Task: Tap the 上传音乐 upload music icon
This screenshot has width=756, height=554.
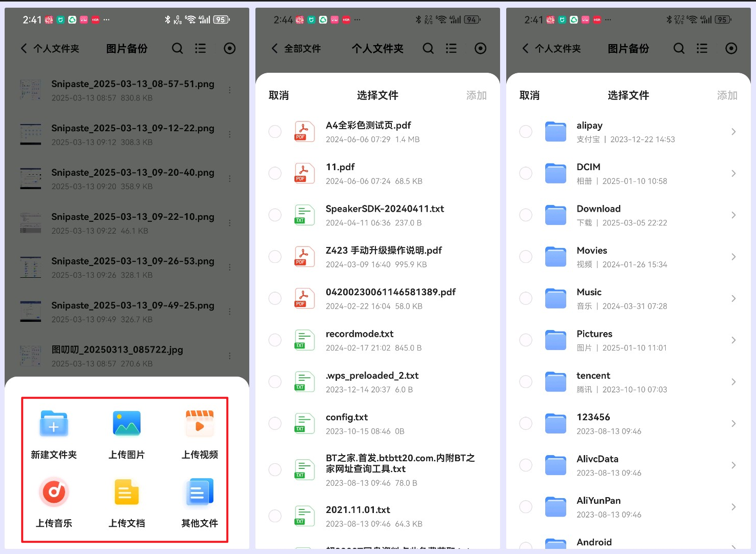Action: tap(54, 492)
